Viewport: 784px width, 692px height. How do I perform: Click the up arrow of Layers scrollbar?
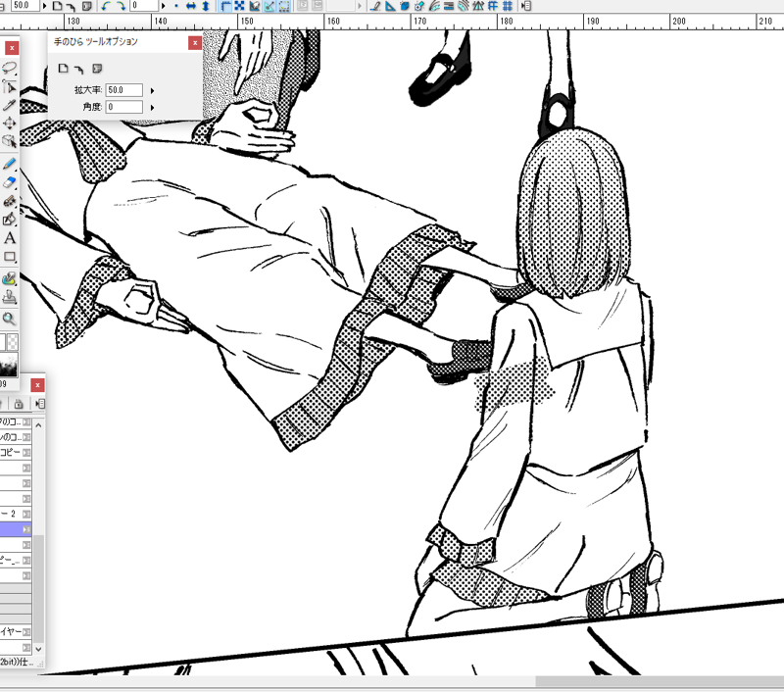tap(38, 425)
